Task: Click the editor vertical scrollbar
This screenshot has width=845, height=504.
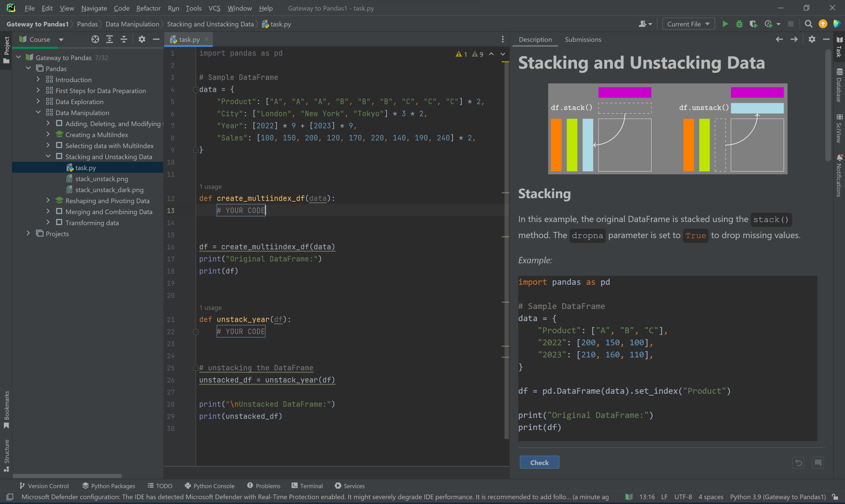Action: (x=506, y=250)
